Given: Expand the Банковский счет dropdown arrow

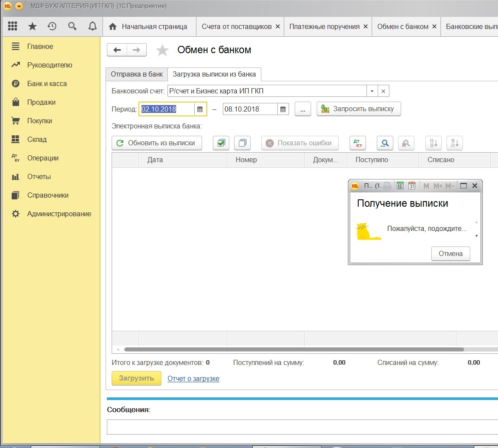Looking at the screenshot, I should coord(372,91).
